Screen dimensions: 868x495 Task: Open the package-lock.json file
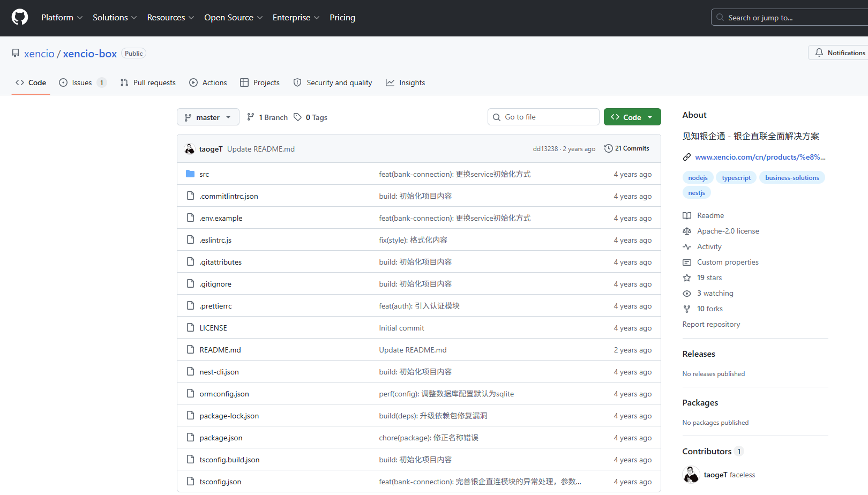pyautogui.click(x=229, y=416)
